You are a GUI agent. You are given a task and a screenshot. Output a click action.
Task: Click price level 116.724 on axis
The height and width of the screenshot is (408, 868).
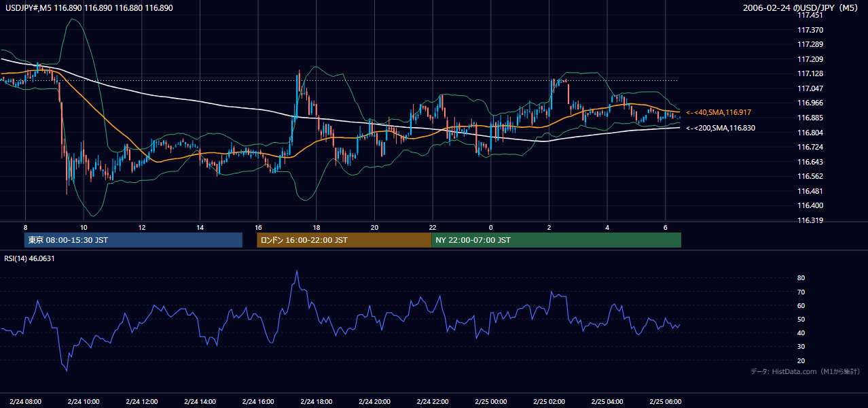tap(810, 147)
